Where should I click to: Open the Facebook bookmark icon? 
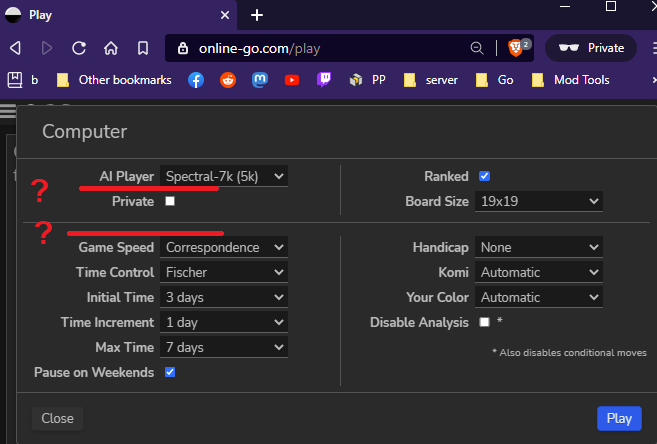pyautogui.click(x=196, y=80)
